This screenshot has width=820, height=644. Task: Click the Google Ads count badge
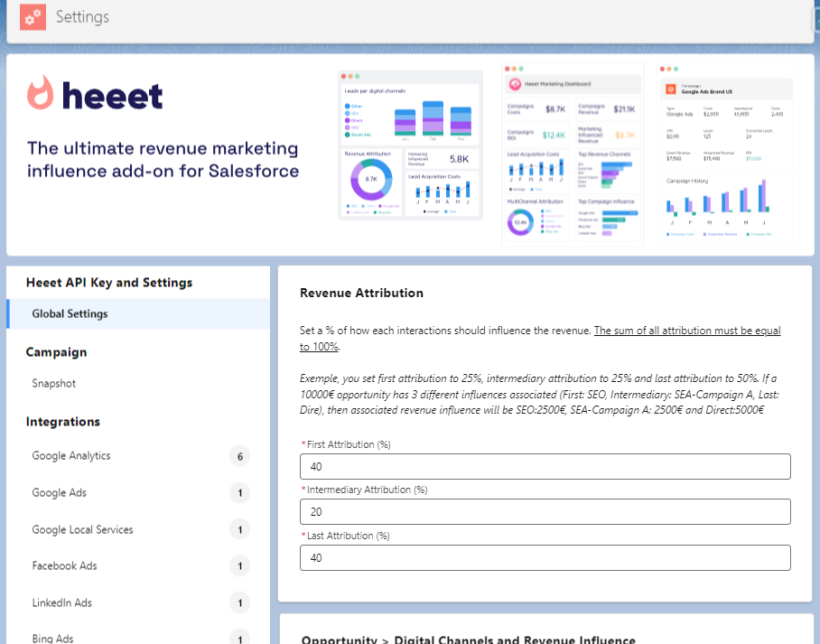(x=240, y=493)
